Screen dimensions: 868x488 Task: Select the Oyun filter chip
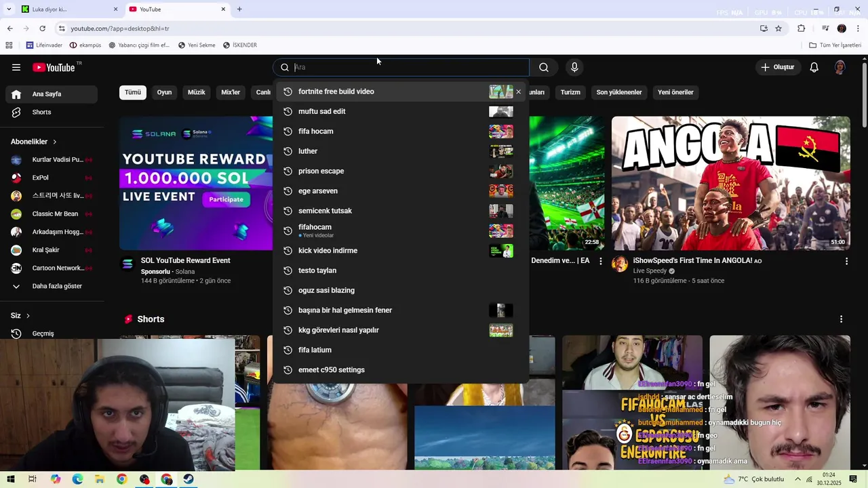(x=165, y=92)
